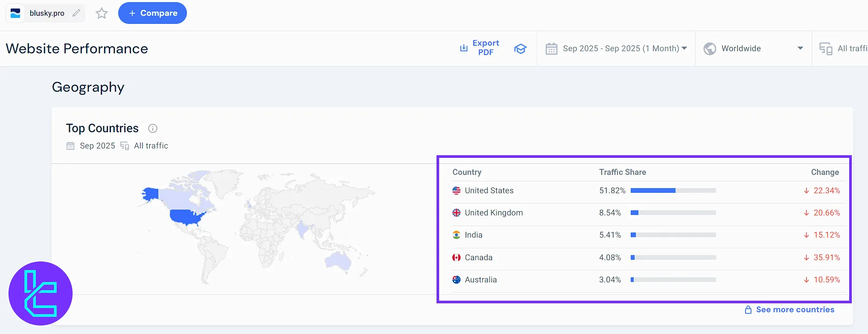Click the pencil edit icon beside blusky.pro

pos(76,13)
